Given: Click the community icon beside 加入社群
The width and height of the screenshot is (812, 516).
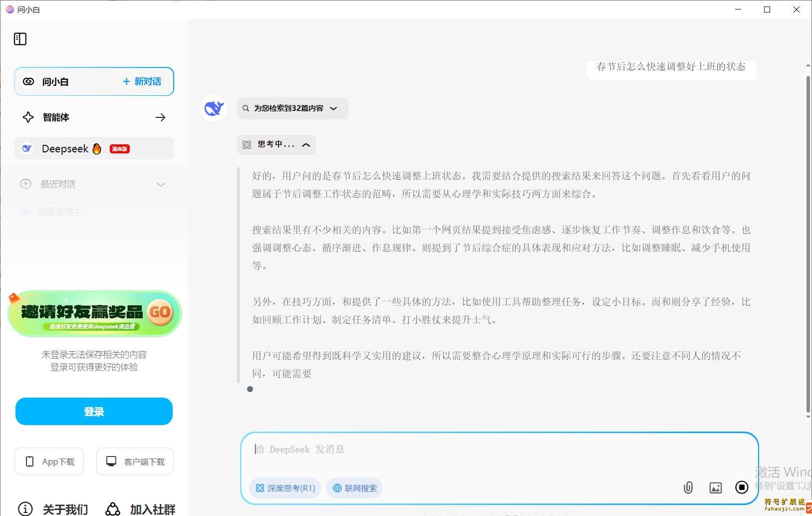Looking at the screenshot, I should click(113, 509).
